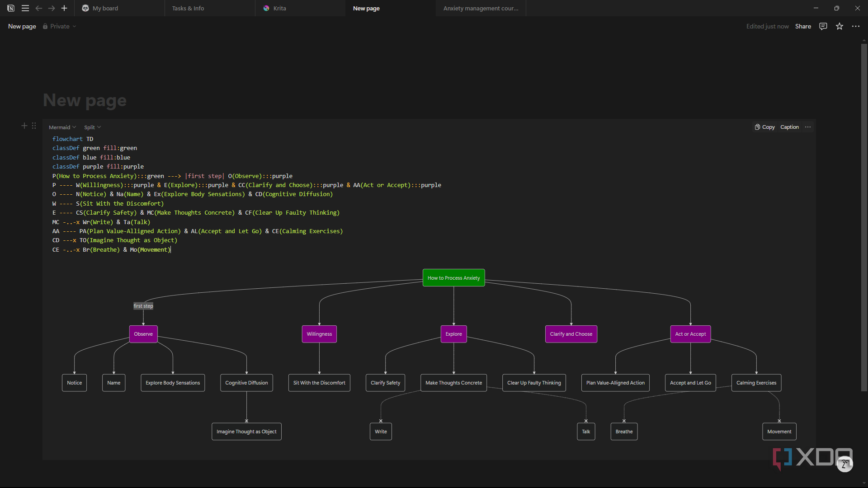Open the Notion app logo menu

(x=11, y=8)
